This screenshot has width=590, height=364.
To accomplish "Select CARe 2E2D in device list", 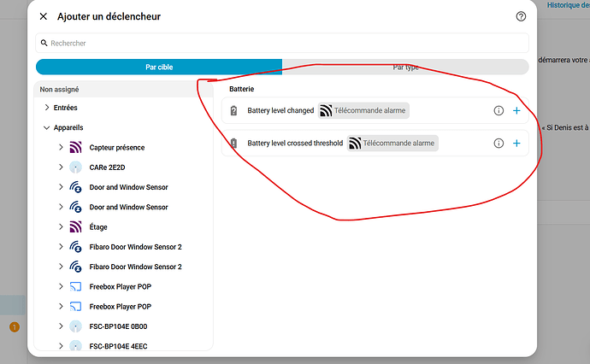I will pos(107,167).
